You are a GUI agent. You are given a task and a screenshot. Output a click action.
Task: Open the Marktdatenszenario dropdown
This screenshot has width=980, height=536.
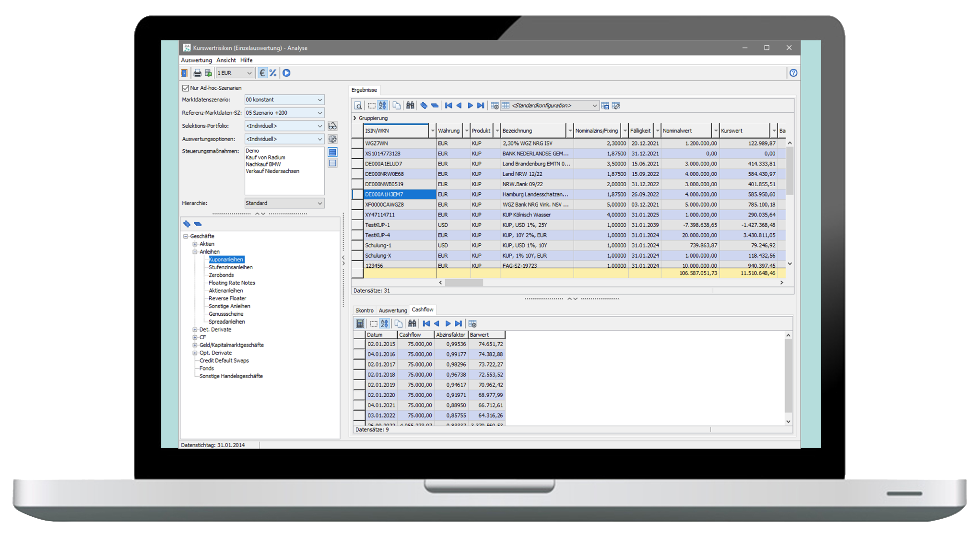[320, 100]
